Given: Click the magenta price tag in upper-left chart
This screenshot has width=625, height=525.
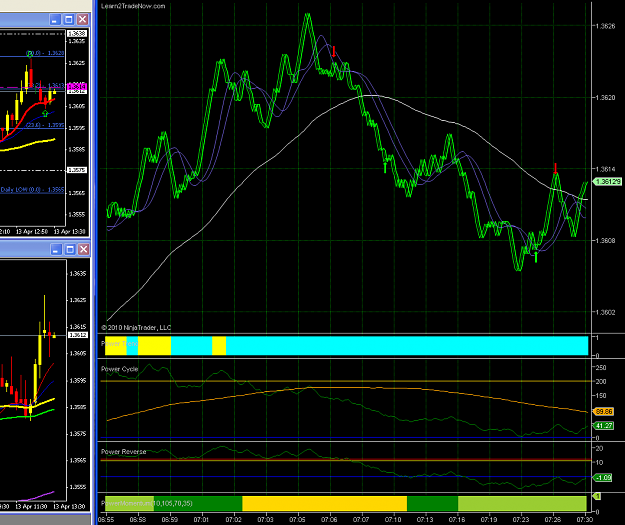Looking at the screenshot, I should [77, 86].
